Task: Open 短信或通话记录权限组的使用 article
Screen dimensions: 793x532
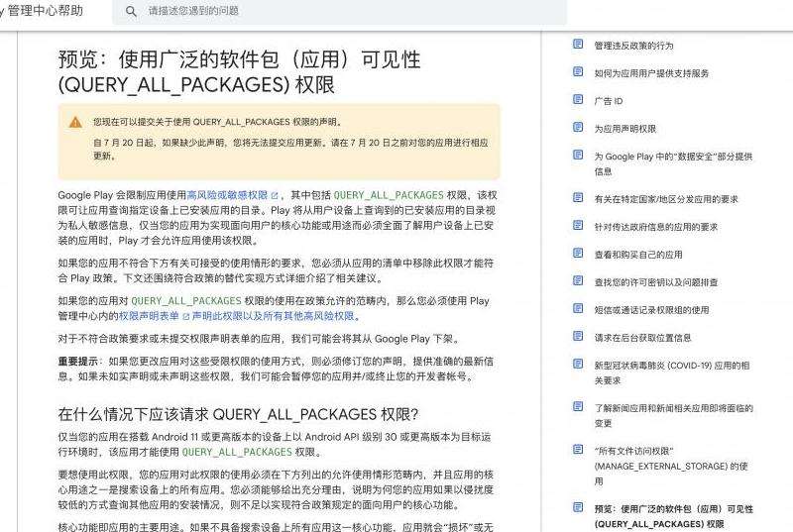Action: (651, 310)
